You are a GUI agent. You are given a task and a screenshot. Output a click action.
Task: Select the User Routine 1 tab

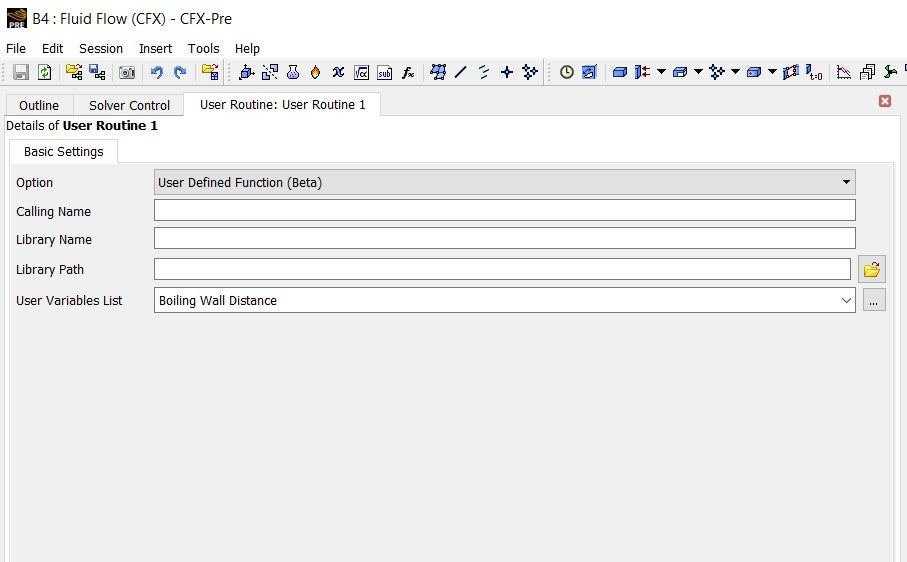click(x=282, y=104)
